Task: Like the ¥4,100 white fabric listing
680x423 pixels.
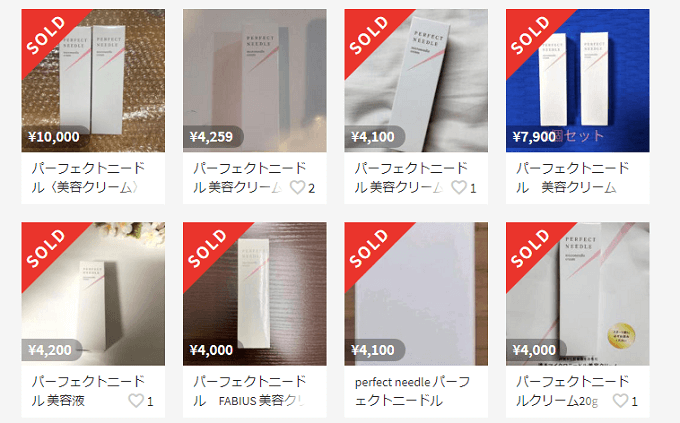Action: click(459, 187)
